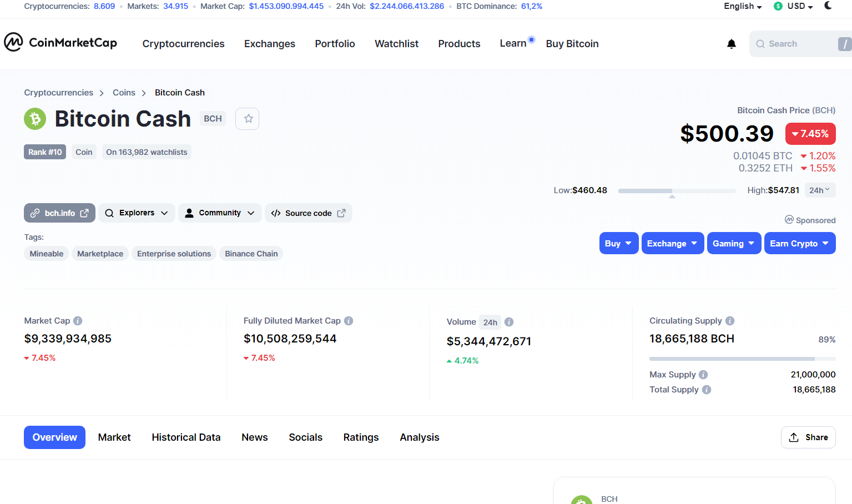Click the green USD dollar icon
The width and height of the screenshot is (852, 504).
[x=778, y=6]
